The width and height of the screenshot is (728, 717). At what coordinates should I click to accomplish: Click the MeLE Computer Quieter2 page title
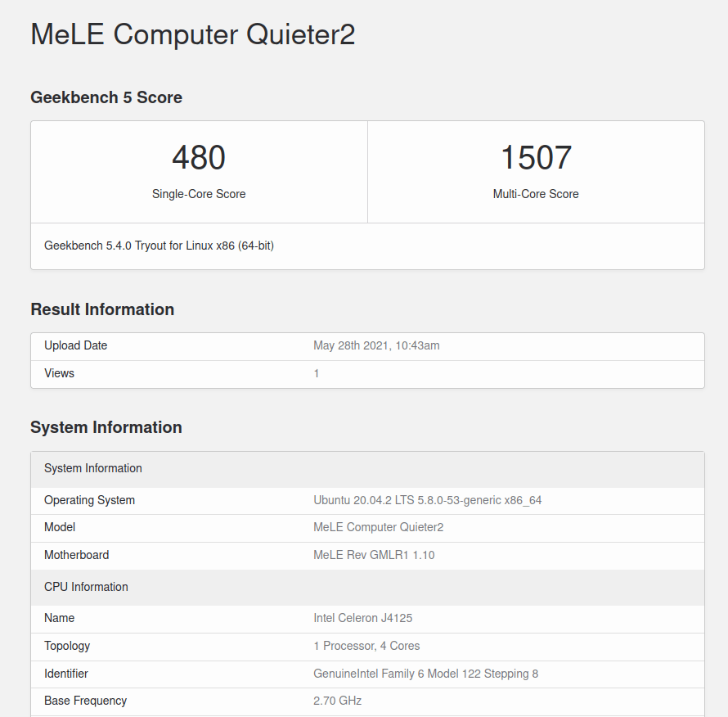pos(193,34)
